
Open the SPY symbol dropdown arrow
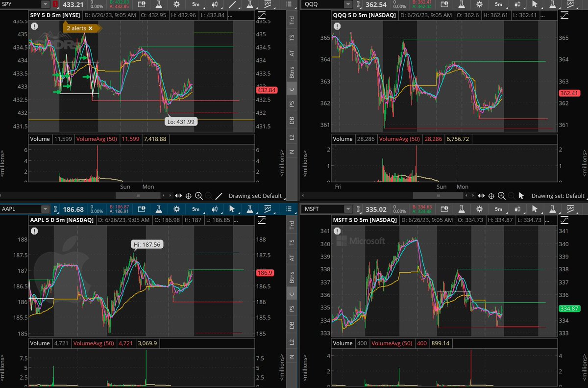click(x=45, y=4)
